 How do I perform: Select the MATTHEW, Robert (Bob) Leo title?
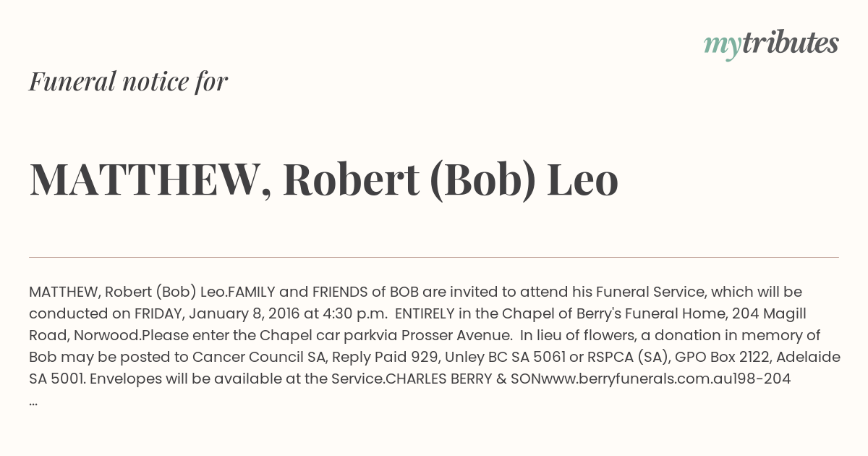(324, 180)
